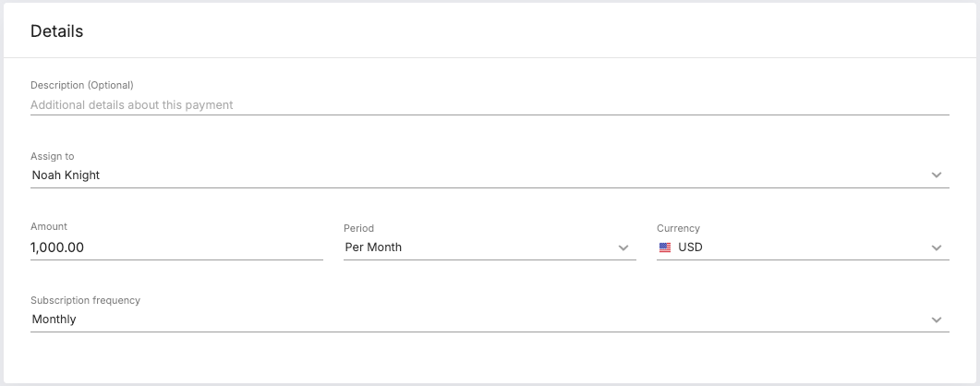Image resolution: width=980 pixels, height=386 pixels.
Task: Click the Period label
Action: point(358,228)
